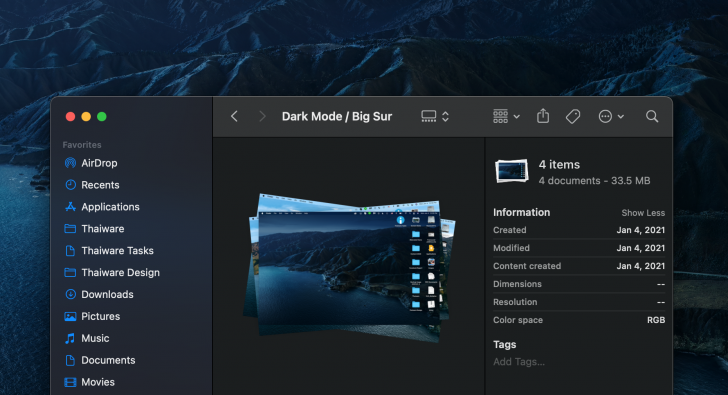This screenshot has width=728, height=395.
Task: Click the Edit Tags toolbar icon
Action: coord(573,117)
